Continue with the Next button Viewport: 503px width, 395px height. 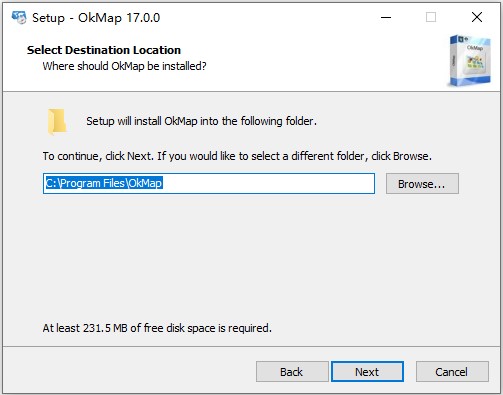pos(367,372)
